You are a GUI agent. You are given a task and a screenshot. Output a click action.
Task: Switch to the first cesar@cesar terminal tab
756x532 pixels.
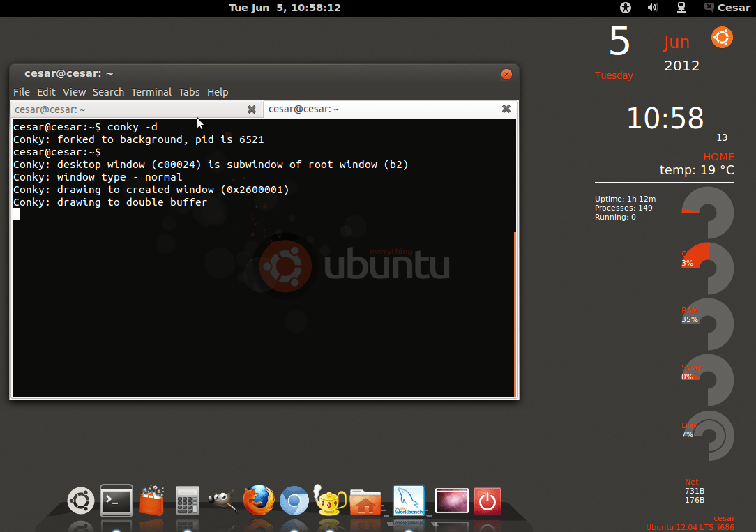coord(126,109)
